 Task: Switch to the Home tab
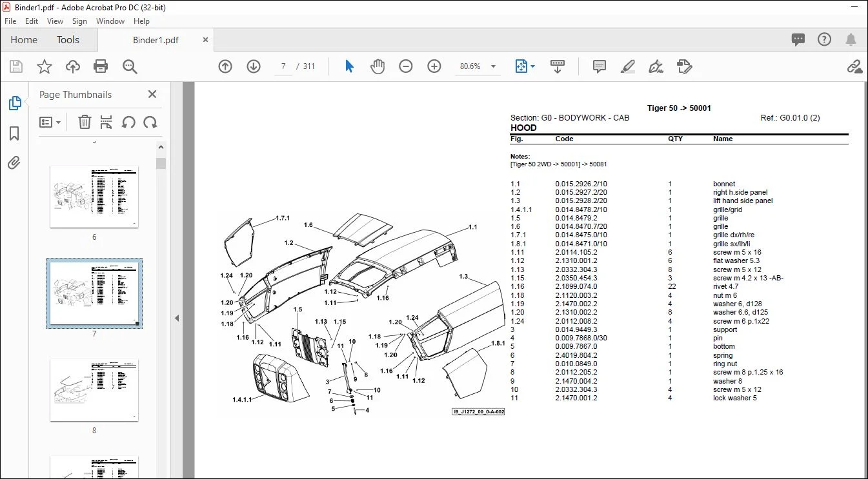click(24, 40)
